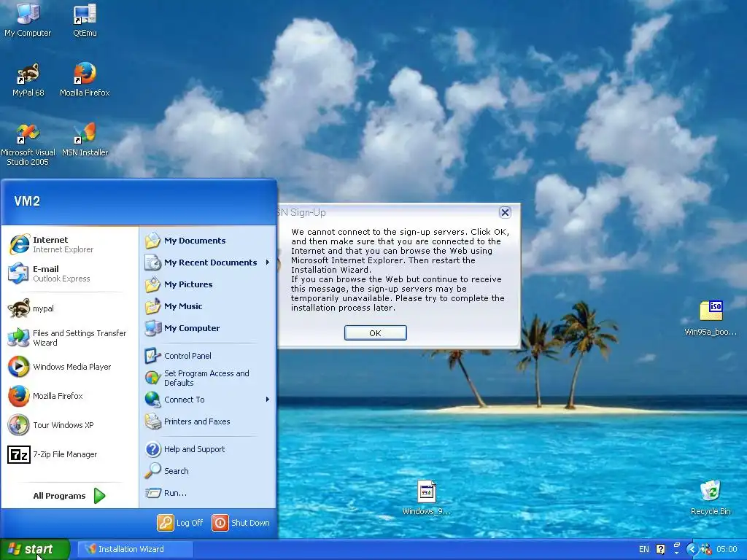This screenshot has width=747, height=560.
Task: Show hidden tray icons with the arrow
Action: tap(692, 549)
